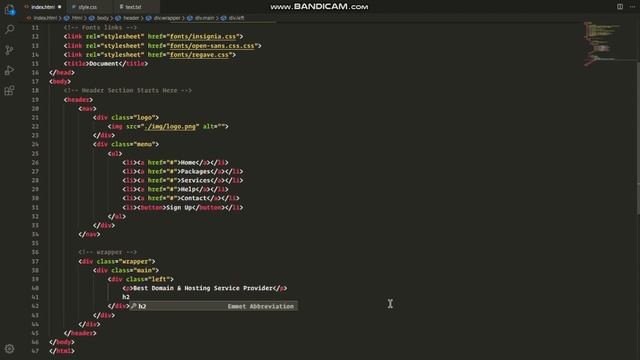Screen dimensions: 640x360
Task: Select line number 37 in gutter
Action: coord(36,261)
